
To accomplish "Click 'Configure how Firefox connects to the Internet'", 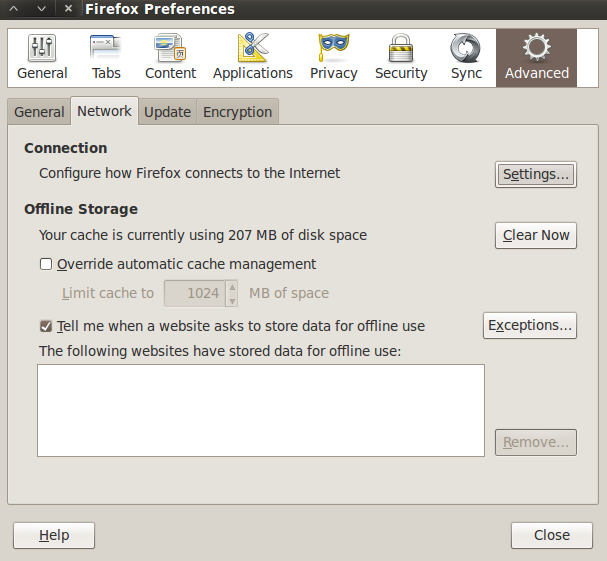I will click(x=189, y=173).
